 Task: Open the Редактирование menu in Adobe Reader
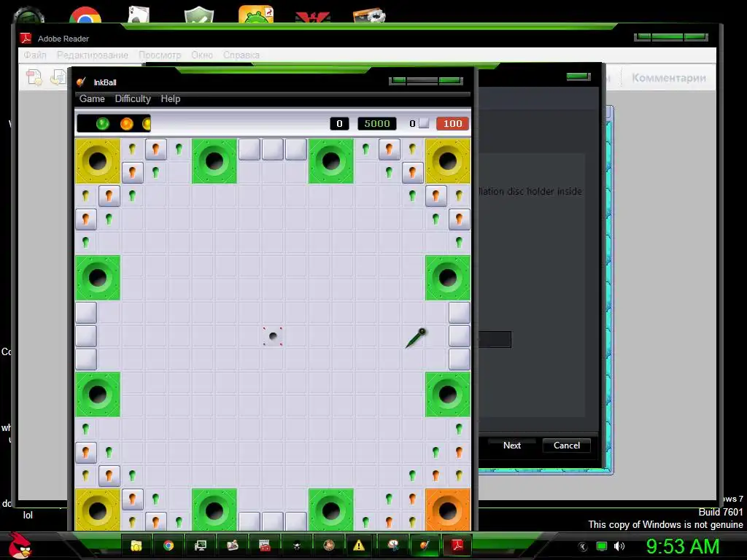pos(93,55)
